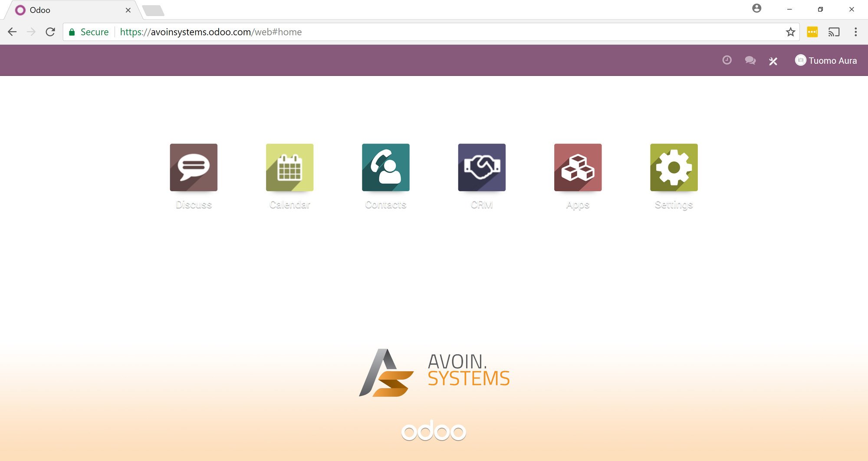The image size is (868, 461).
Task: Open the CRM handshake icon
Action: [x=482, y=167]
